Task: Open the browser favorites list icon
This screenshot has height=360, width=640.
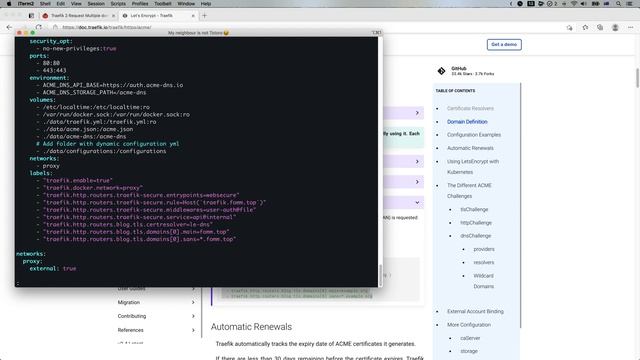Action: [x=585, y=27]
